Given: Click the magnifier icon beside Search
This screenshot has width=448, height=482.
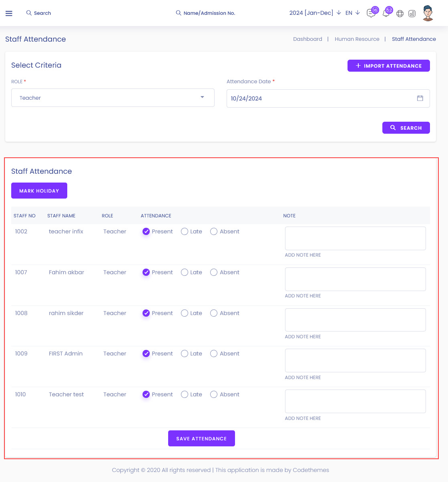Looking at the screenshot, I should click(29, 13).
